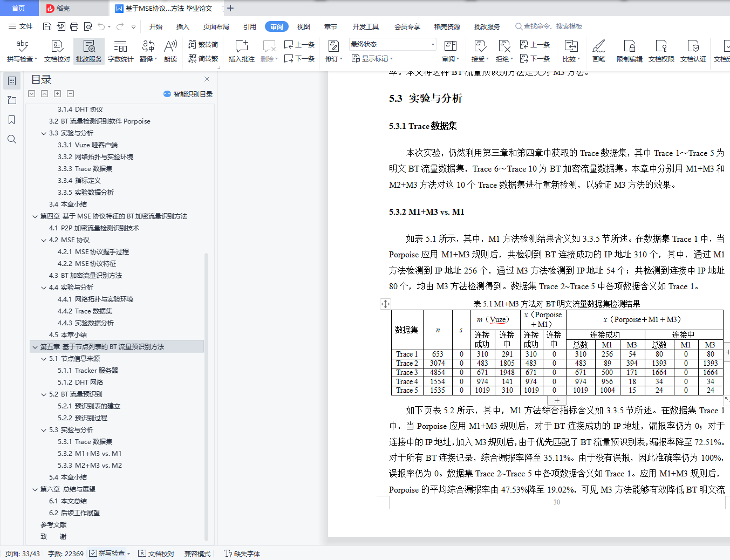Click the highlighted 批改服务 ribbon button

click(88, 51)
